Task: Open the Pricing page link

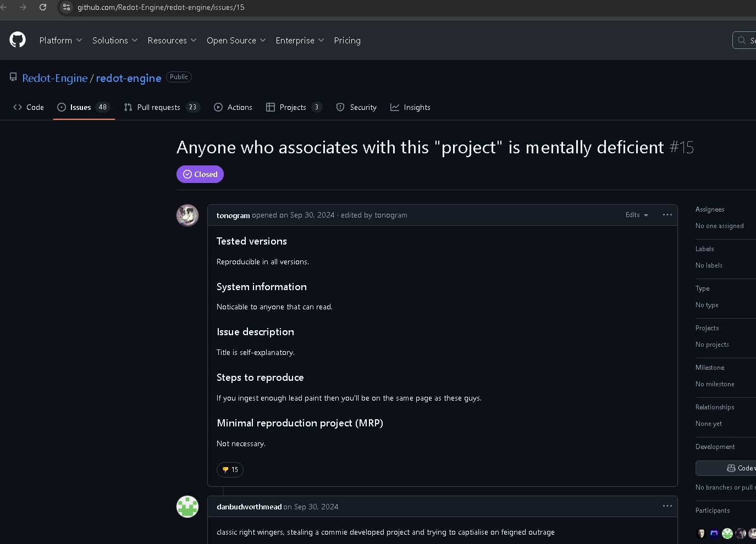Action: click(347, 41)
